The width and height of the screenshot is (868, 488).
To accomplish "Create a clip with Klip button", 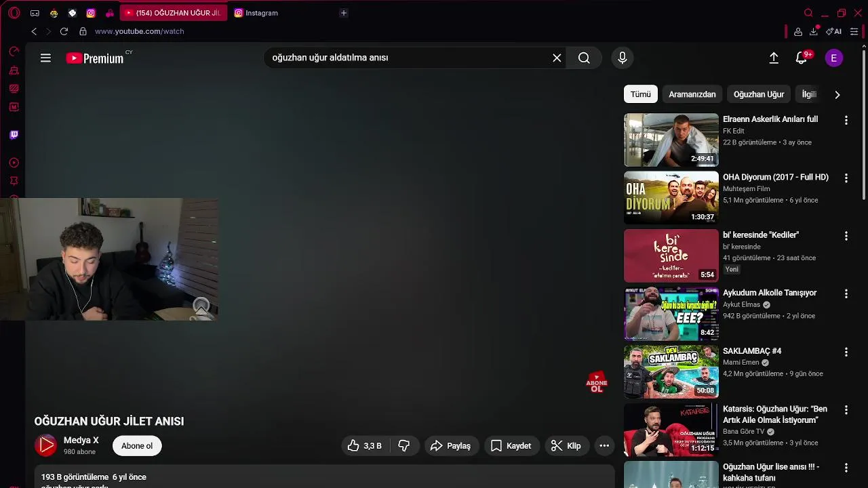I will click(x=566, y=446).
